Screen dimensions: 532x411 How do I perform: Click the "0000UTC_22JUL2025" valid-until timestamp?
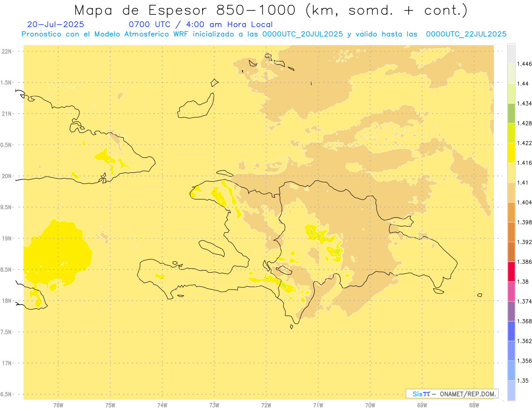(466, 34)
